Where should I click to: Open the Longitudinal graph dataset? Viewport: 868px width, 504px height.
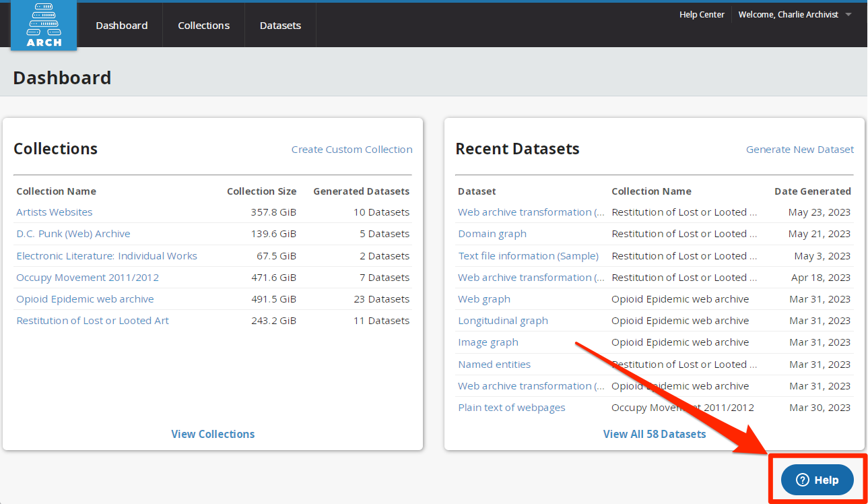[503, 321]
